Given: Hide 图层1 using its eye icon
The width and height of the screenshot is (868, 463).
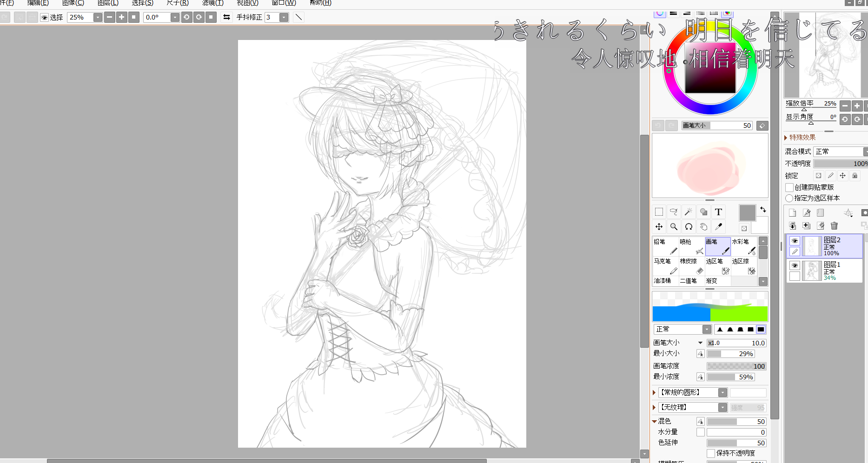Looking at the screenshot, I should 795,265.
